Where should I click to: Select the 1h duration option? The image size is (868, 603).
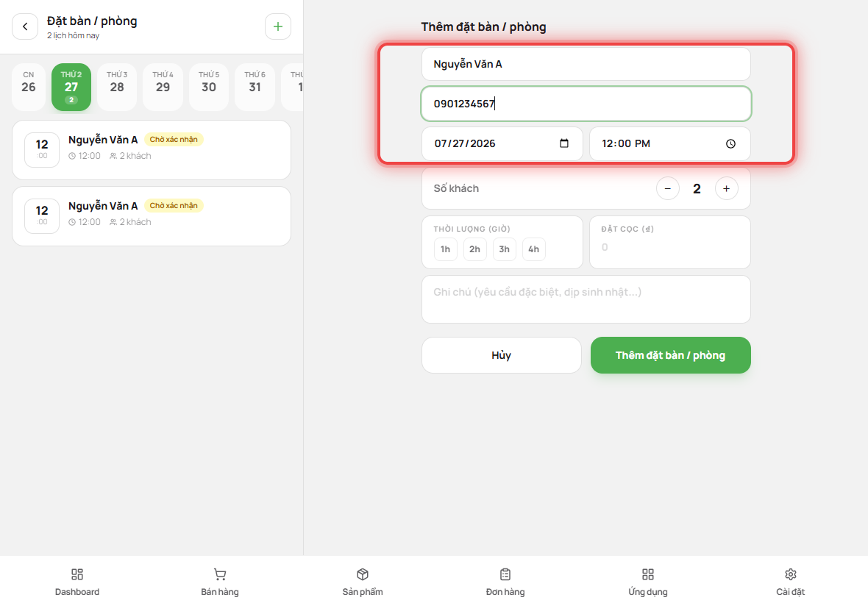click(x=446, y=249)
